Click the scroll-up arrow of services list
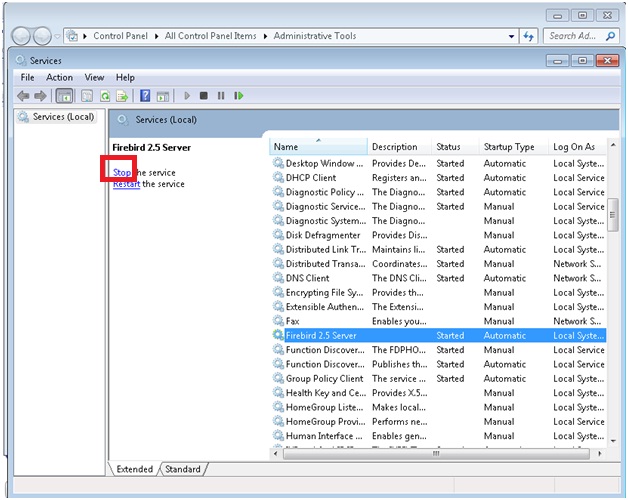This screenshot has width=628, height=500. tap(613, 145)
